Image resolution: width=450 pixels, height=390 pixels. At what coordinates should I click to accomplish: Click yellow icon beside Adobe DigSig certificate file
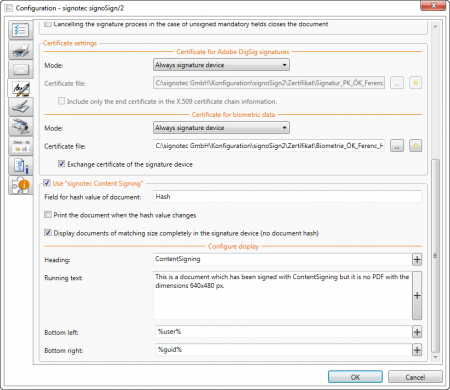[415, 83]
